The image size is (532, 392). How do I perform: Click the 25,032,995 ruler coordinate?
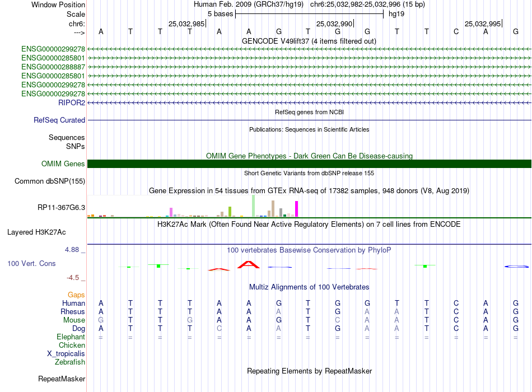pyautogui.click(x=483, y=24)
